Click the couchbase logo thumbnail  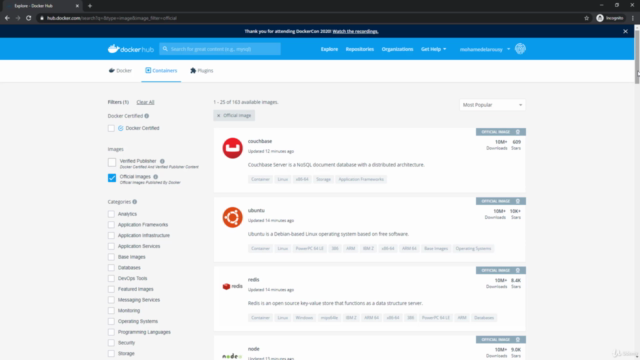click(x=232, y=148)
